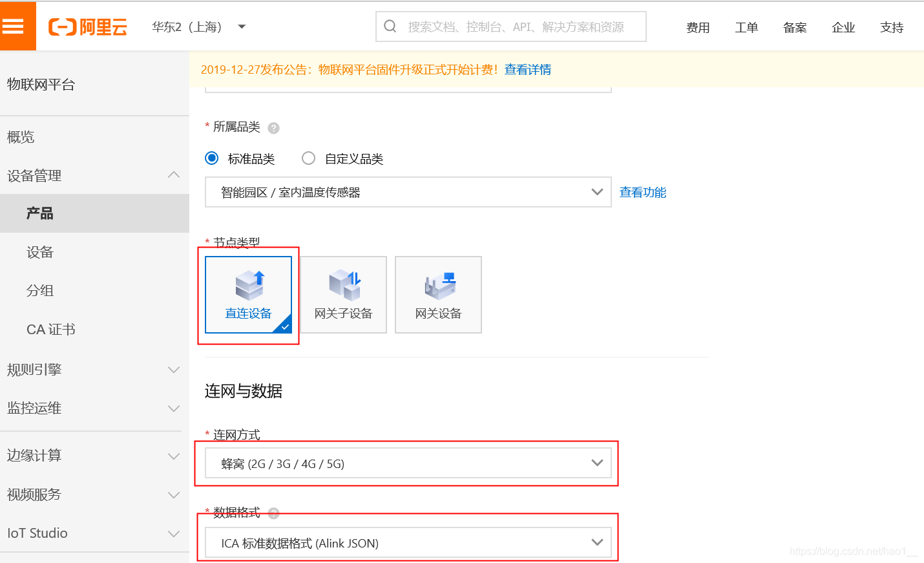The height and width of the screenshot is (563, 924).
Task: Show help tooltip next to 所属品类
Action: (x=273, y=128)
